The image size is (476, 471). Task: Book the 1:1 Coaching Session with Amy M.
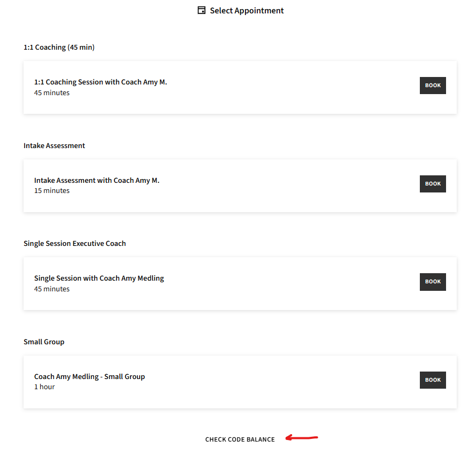pyautogui.click(x=433, y=86)
